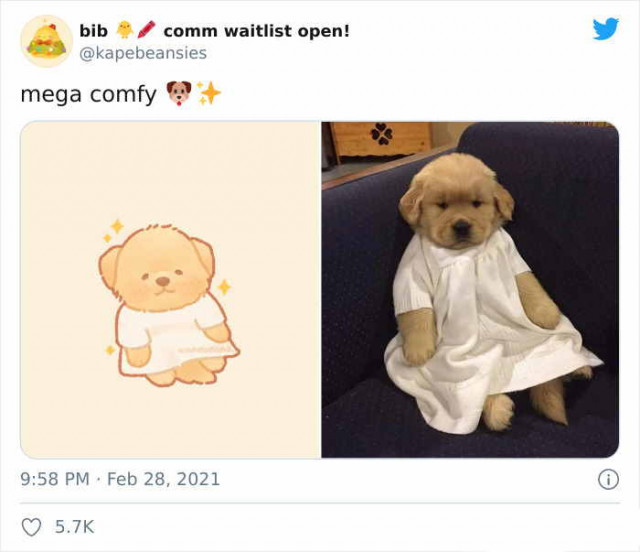Screen dimensions: 640x552
Task: Open the tweet info circle icon
Action: (x=608, y=479)
